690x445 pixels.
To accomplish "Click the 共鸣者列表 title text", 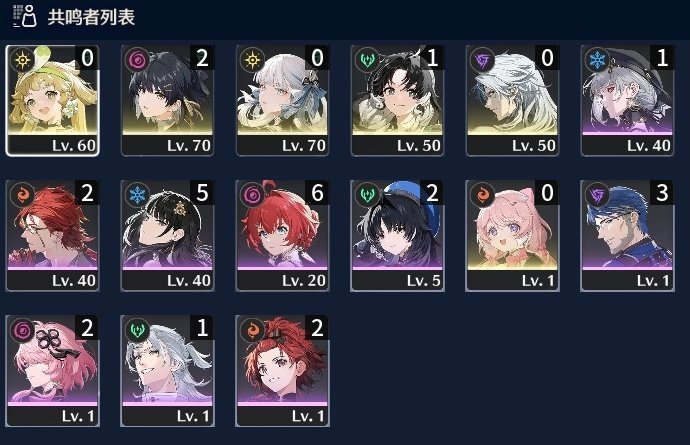I will coord(91,17).
